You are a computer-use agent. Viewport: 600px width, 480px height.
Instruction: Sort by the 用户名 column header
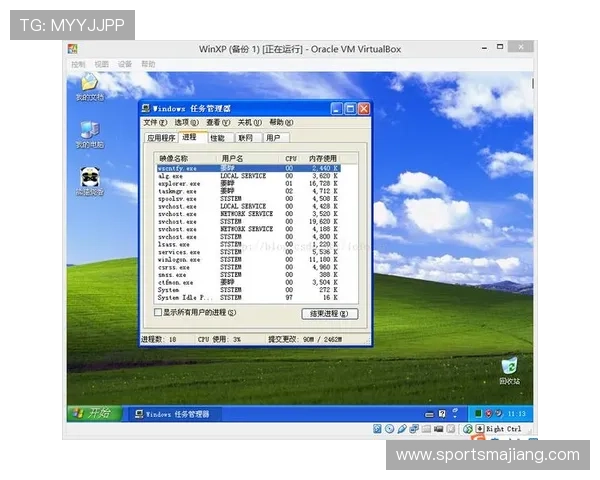249,158
